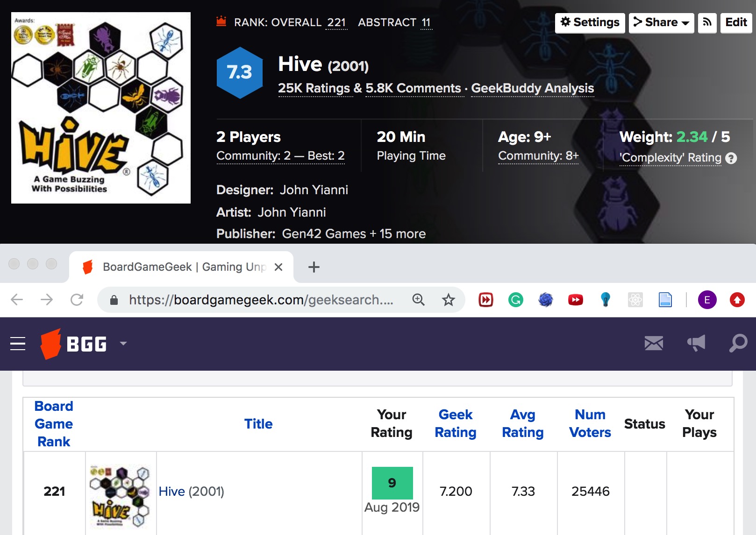Open React DevTools extension icon
The width and height of the screenshot is (756, 535).
coord(635,300)
